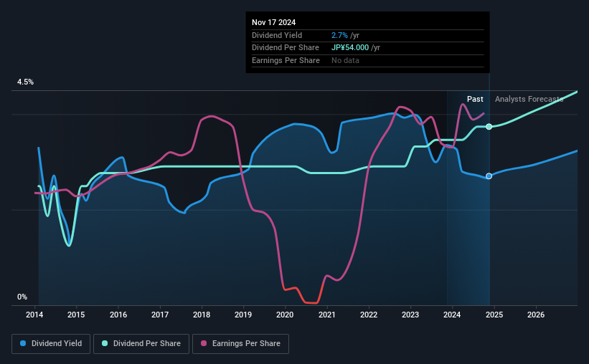Click the 2020 x-axis label
Screen dimensions: 589x364
pos(285,315)
